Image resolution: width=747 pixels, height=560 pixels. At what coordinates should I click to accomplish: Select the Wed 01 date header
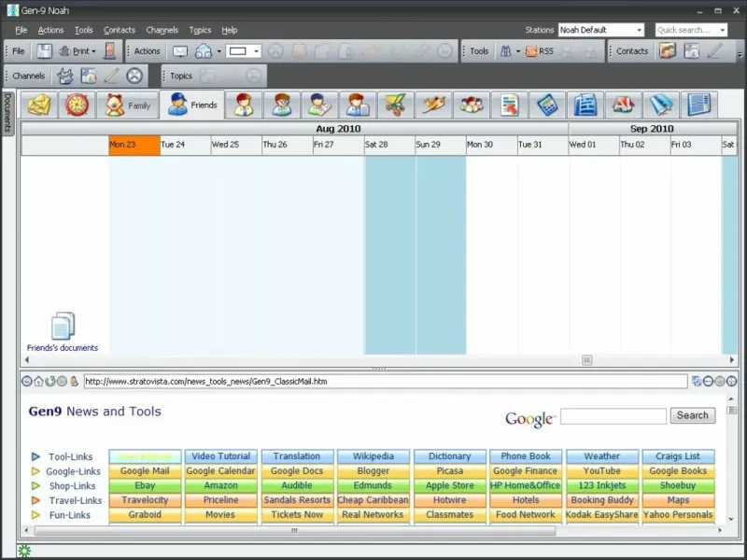pos(594,145)
